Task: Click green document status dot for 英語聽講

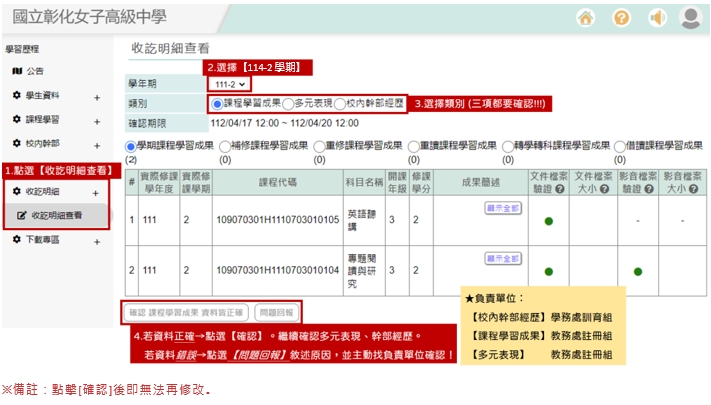Action: click(549, 221)
